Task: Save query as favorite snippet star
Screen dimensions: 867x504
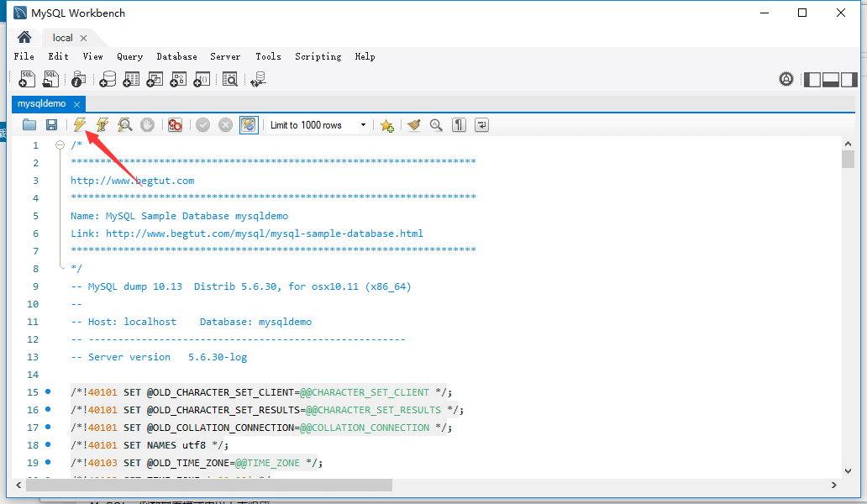Action: point(387,125)
